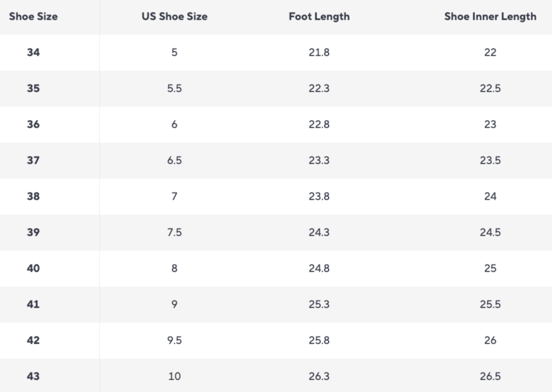552x392 pixels.
Task: Click shoe inner length 23.5 cell
Action: point(490,160)
